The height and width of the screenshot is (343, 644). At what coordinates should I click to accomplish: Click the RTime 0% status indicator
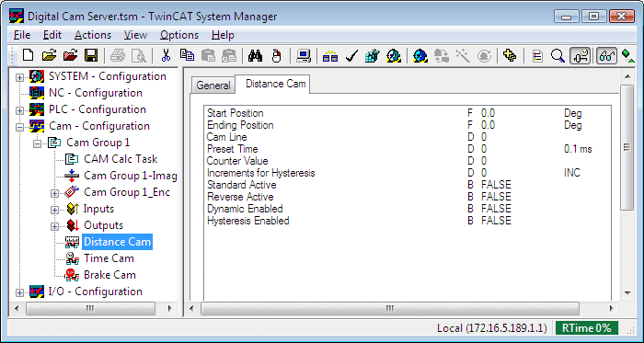(587, 328)
